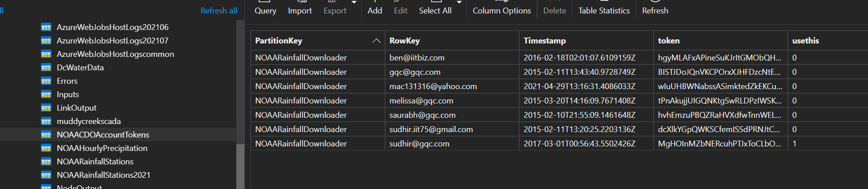
Task: Open the muddycreekscada table
Action: 89,121
